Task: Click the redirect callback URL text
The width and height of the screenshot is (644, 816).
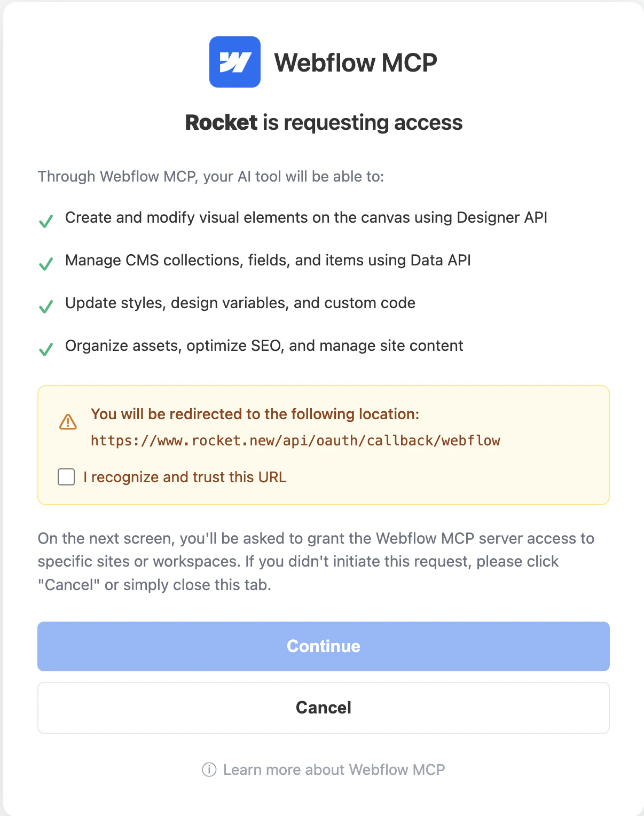Action: pyautogui.click(x=296, y=440)
